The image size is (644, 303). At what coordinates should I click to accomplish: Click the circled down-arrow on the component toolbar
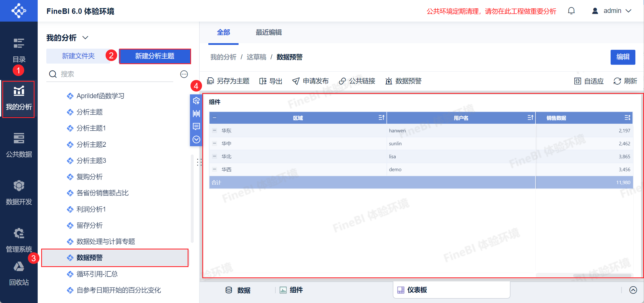(x=196, y=140)
